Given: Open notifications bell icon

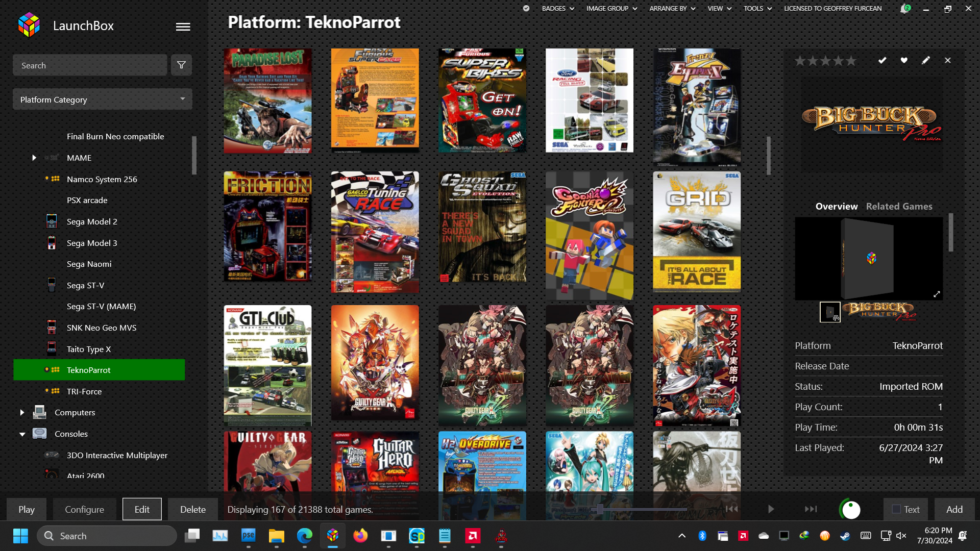Looking at the screenshot, I should click(905, 9).
